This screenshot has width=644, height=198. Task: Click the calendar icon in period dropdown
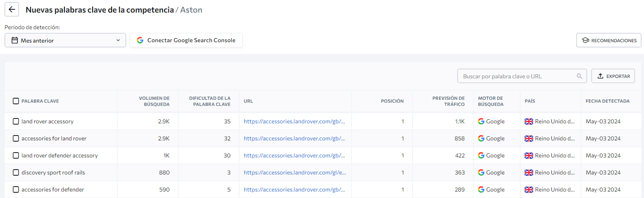(15, 40)
